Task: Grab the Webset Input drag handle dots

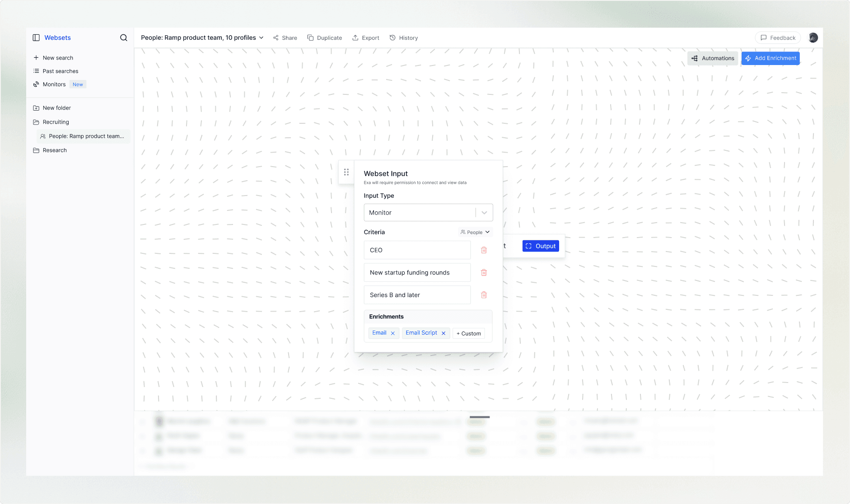Action: (346, 172)
